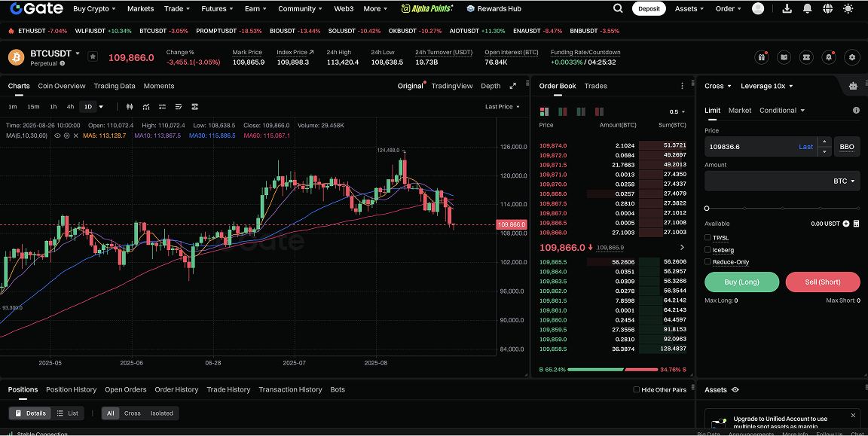868x436 pixels.
Task: Open the language globe icon
Action: point(827,8)
